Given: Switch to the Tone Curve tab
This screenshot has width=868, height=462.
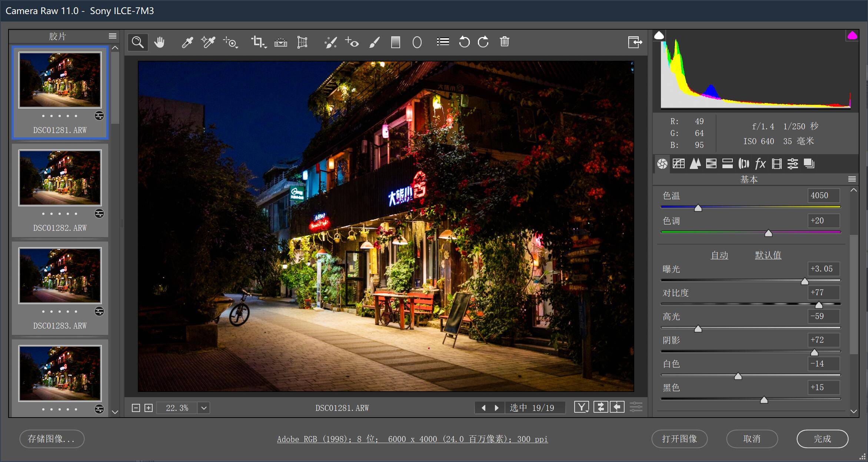Looking at the screenshot, I should click(679, 163).
